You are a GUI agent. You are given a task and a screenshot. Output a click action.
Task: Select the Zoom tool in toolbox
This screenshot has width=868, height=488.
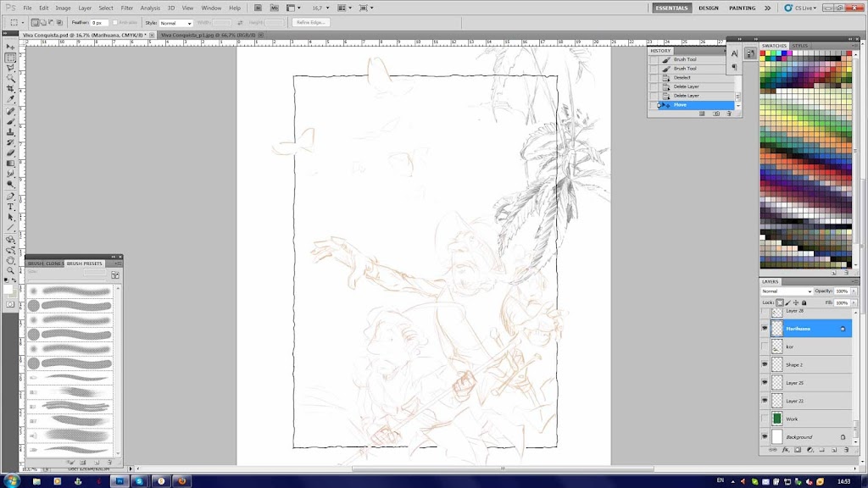[10, 270]
